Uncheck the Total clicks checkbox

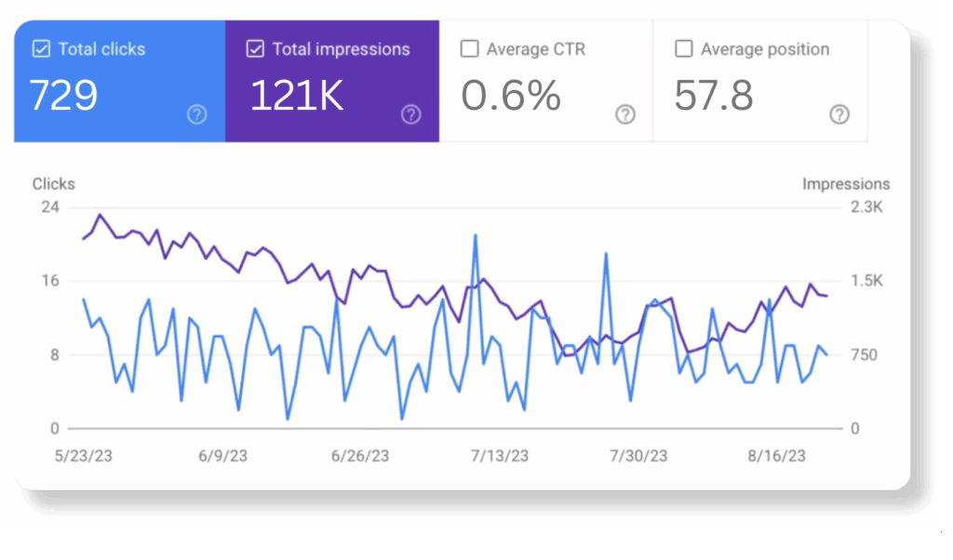pyautogui.click(x=41, y=49)
